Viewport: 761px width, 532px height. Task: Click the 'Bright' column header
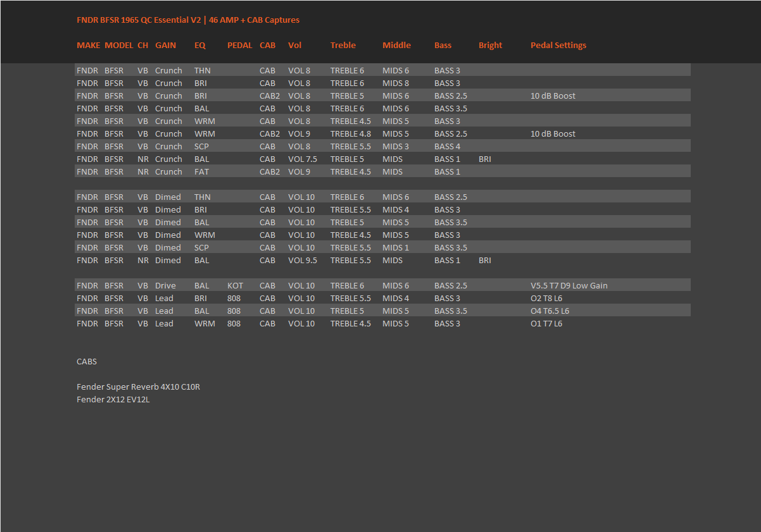tap(490, 45)
